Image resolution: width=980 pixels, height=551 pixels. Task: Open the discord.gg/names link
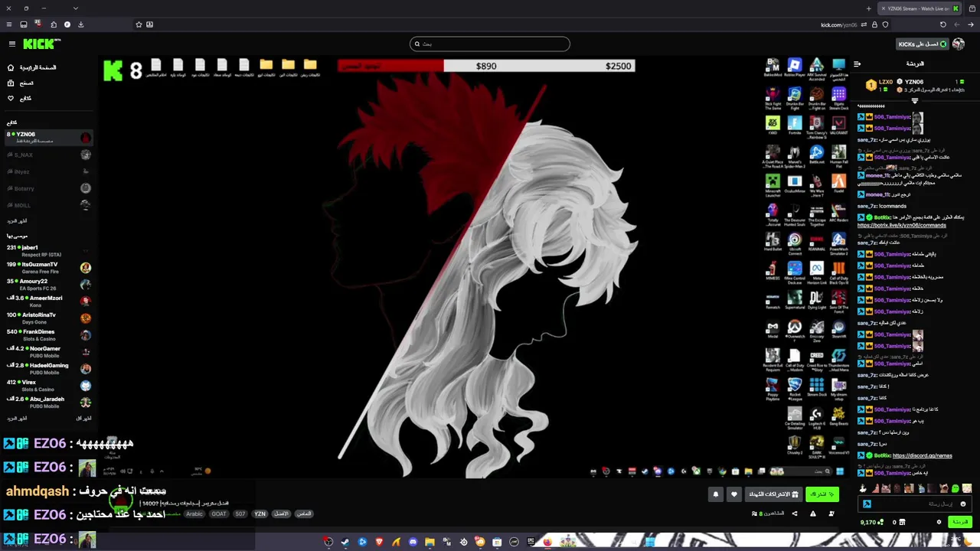point(922,455)
